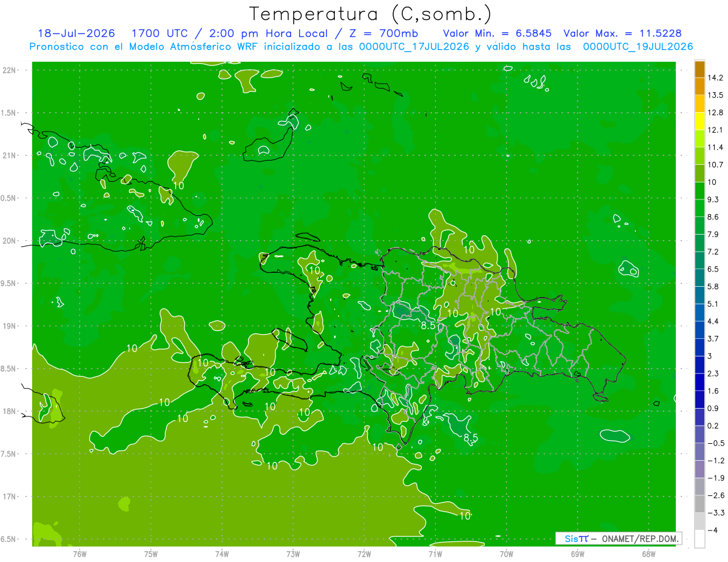The width and height of the screenshot is (728, 562).
Task: Click the '20N' latitude axis label
Action: coord(10,241)
